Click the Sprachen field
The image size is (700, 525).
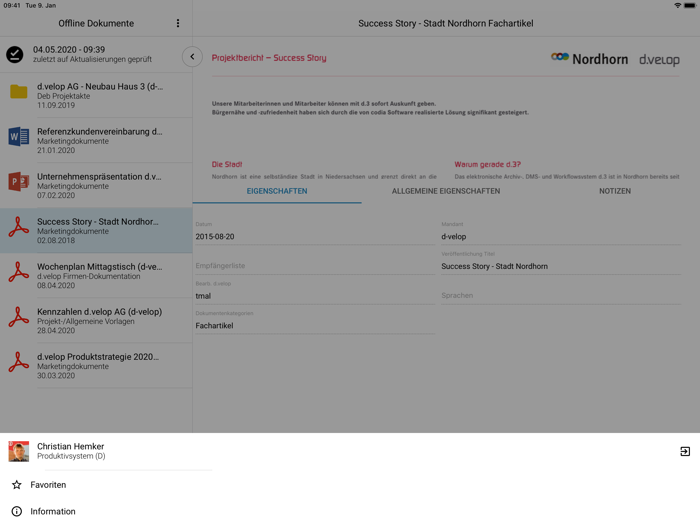click(x=560, y=296)
